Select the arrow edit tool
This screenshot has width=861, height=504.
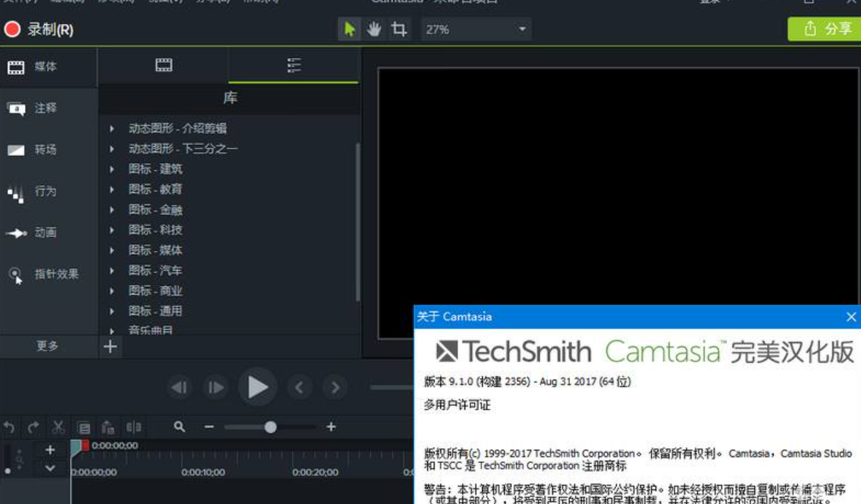(349, 29)
